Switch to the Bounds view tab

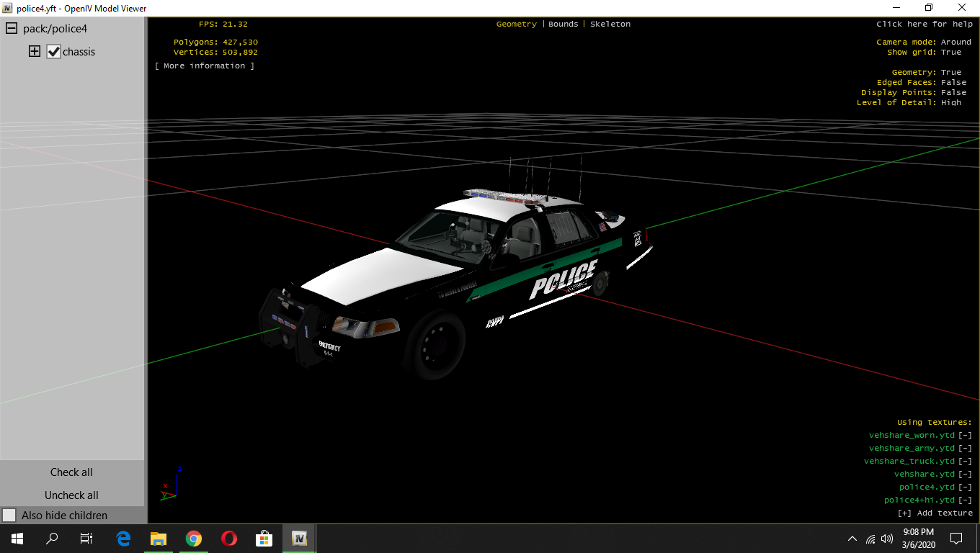click(x=563, y=24)
